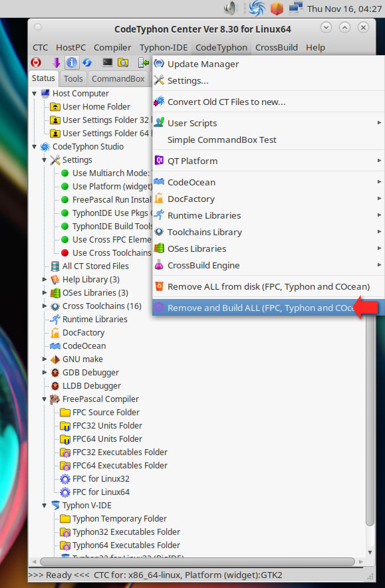Expand the User Scripts submenu
The width and height of the screenshot is (385, 588).
(268, 123)
